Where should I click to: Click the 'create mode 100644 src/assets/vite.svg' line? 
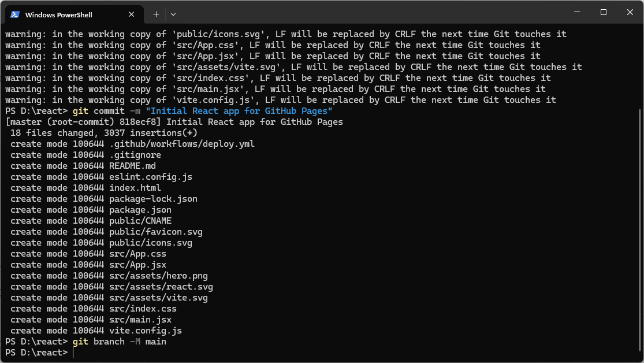(x=109, y=298)
